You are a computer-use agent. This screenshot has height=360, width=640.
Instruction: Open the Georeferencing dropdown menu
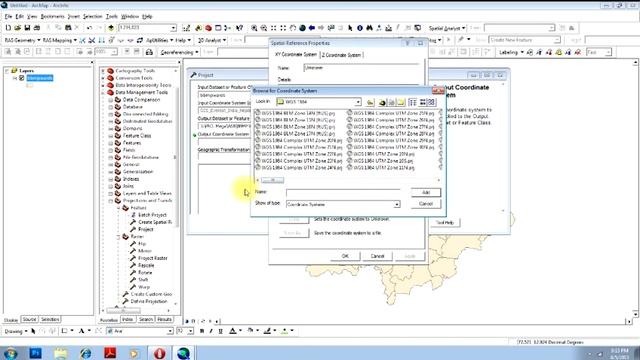(x=179, y=52)
